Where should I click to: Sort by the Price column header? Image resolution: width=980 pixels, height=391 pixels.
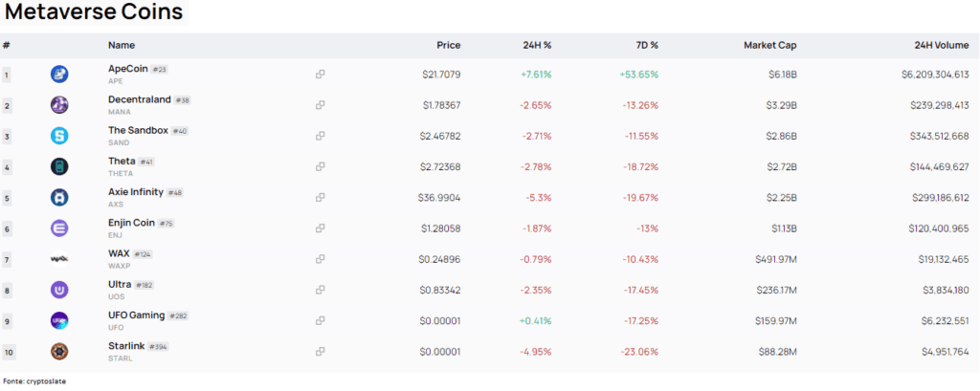tap(449, 46)
